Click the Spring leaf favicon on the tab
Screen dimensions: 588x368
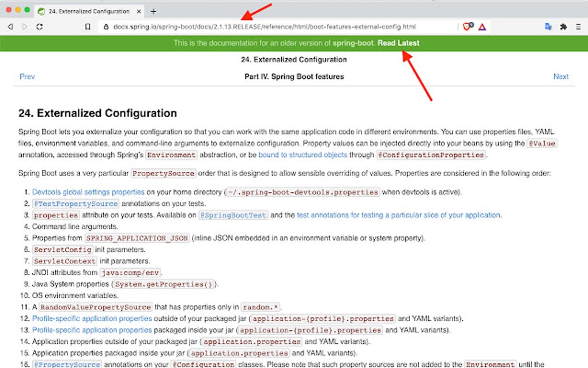(x=40, y=10)
